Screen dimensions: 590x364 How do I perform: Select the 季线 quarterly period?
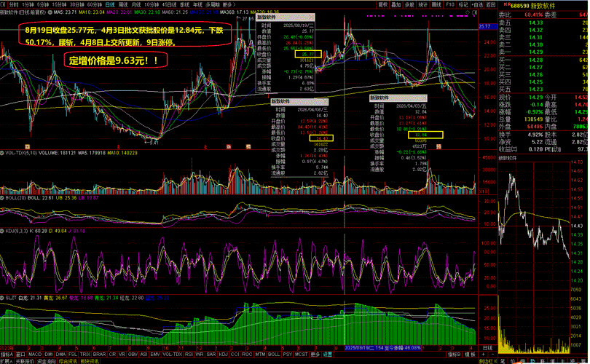(184, 5)
